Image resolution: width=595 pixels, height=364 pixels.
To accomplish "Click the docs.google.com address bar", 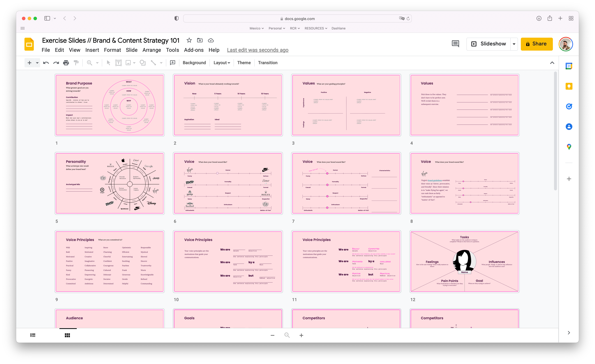I will (x=297, y=19).
